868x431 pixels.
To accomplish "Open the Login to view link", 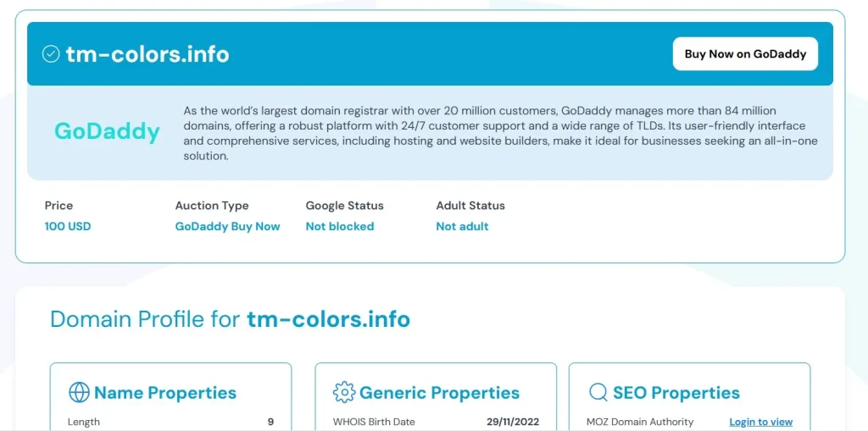I will point(760,422).
